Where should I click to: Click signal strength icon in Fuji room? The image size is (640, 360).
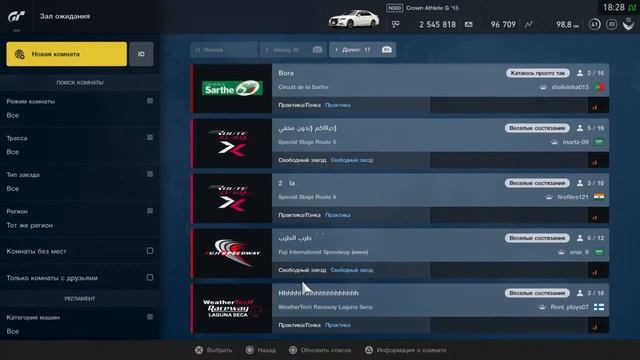[x=595, y=272]
